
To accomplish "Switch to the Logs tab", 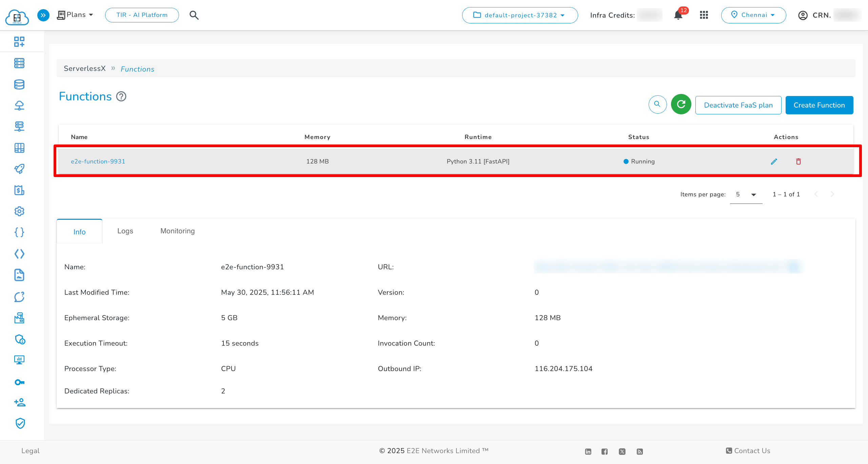I will [x=125, y=231].
